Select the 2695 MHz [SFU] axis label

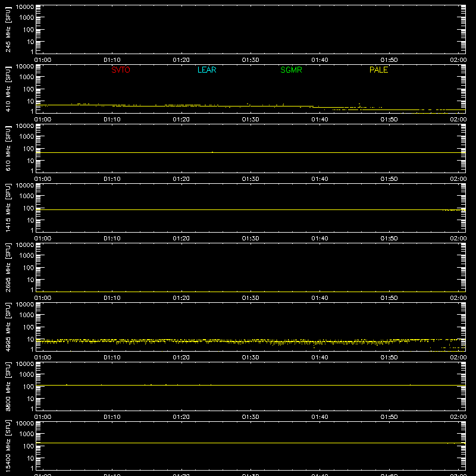pos(8,267)
